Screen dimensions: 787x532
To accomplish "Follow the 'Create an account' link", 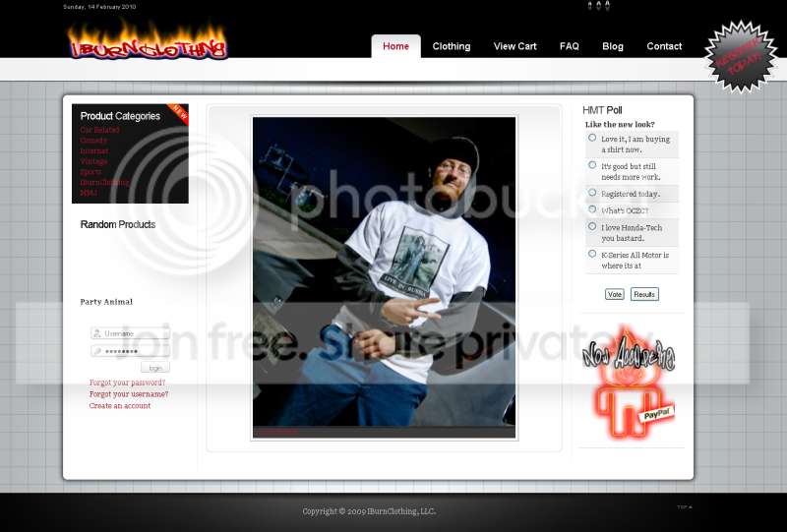I will [x=119, y=405].
